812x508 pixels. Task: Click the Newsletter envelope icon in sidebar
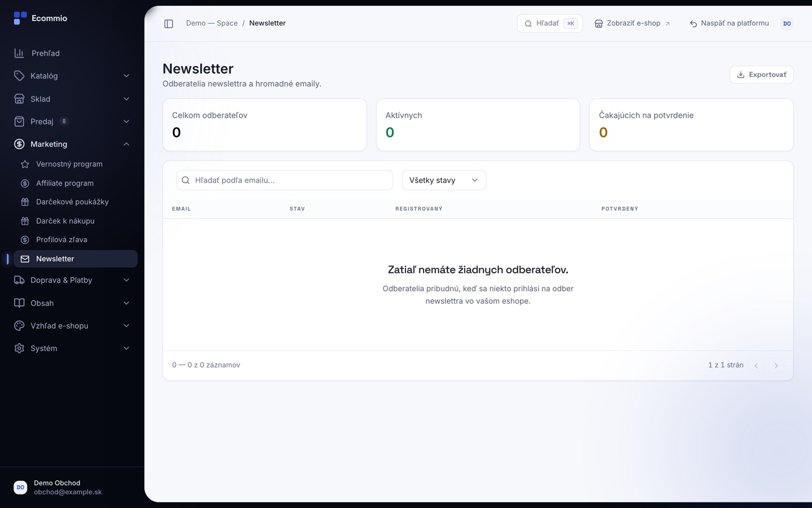tap(25, 259)
